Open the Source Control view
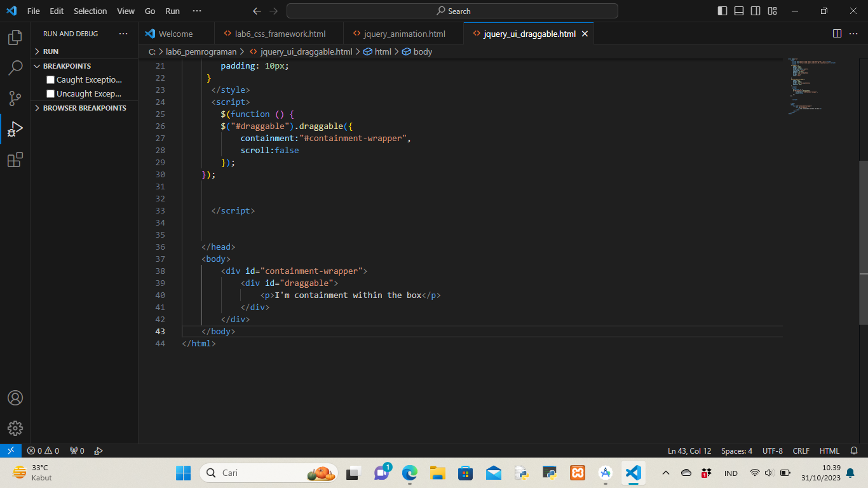The image size is (868, 488). tap(15, 98)
